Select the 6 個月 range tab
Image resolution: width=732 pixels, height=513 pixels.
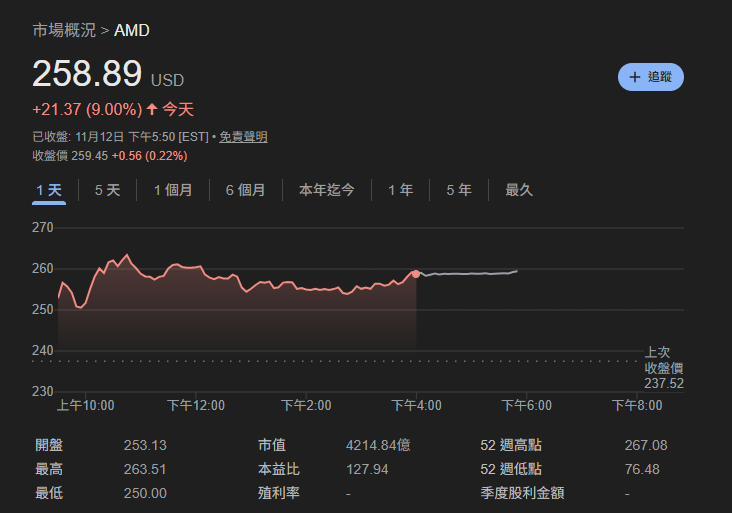245,190
